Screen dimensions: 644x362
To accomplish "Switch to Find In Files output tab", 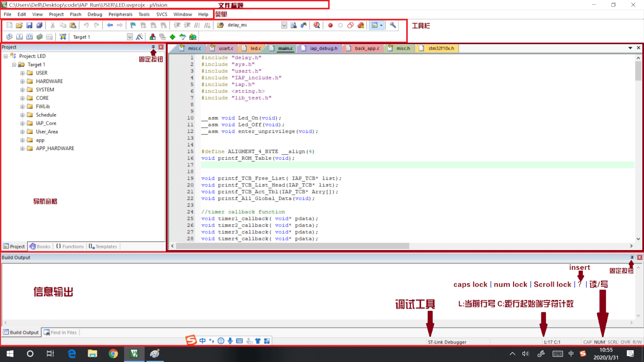I will pos(60,332).
